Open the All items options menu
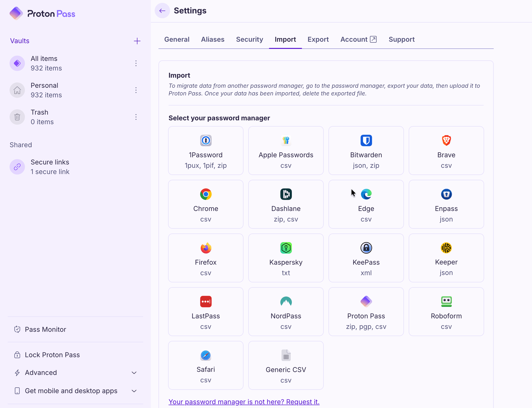This screenshot has width=532, height=408. (136, 63)
